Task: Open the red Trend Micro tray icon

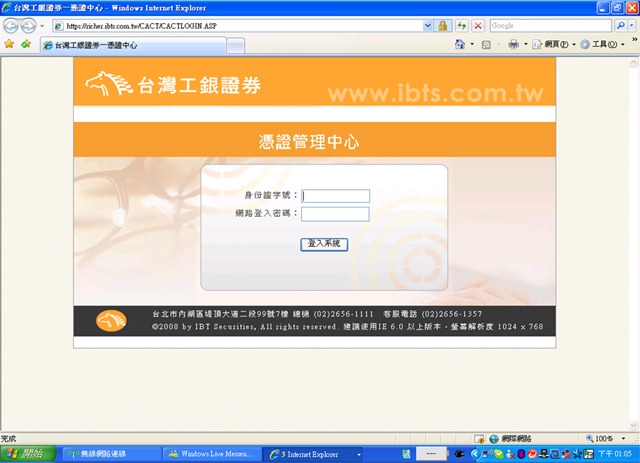Action: point(532,454)
